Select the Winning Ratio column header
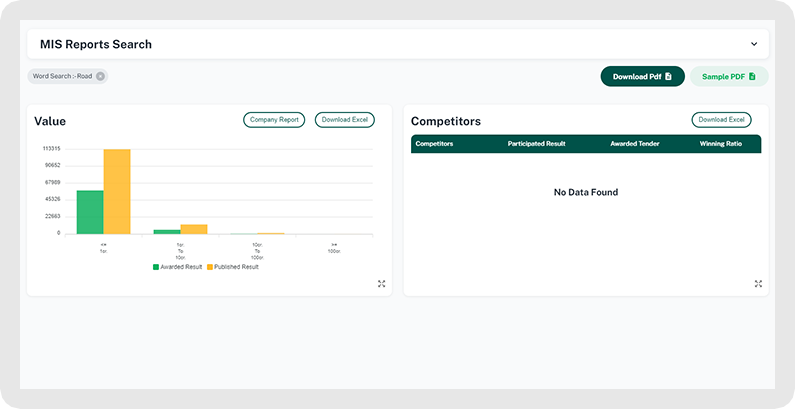795x409 pixels. (720, 144)
